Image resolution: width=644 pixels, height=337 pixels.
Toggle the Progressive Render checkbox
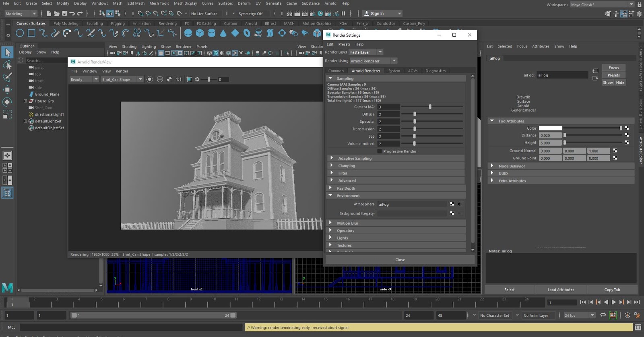380,151
